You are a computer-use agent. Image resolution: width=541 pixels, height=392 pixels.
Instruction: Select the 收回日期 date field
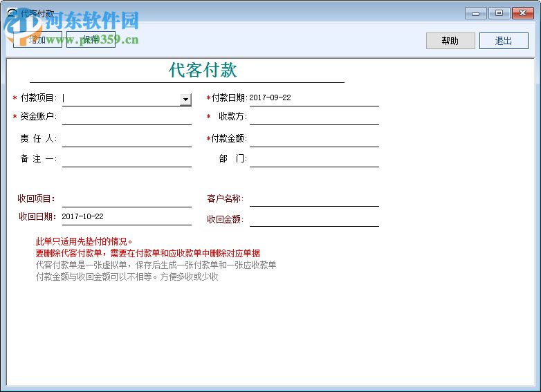tap(127, 217)
